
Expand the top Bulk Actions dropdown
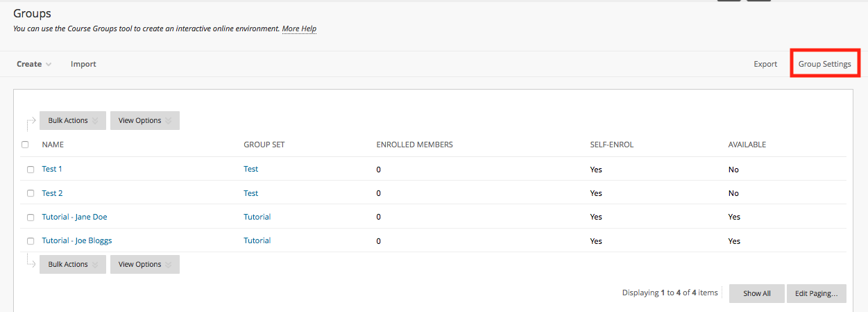pos(73,120)
